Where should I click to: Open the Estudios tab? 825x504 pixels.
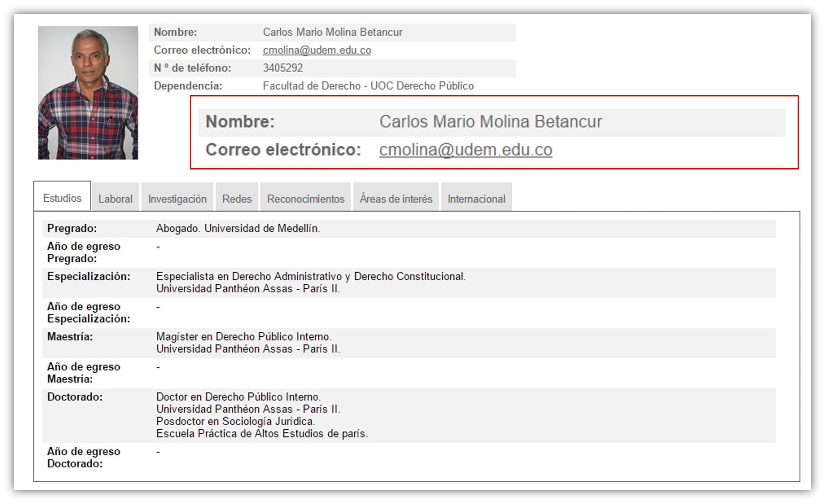point(62,198)
